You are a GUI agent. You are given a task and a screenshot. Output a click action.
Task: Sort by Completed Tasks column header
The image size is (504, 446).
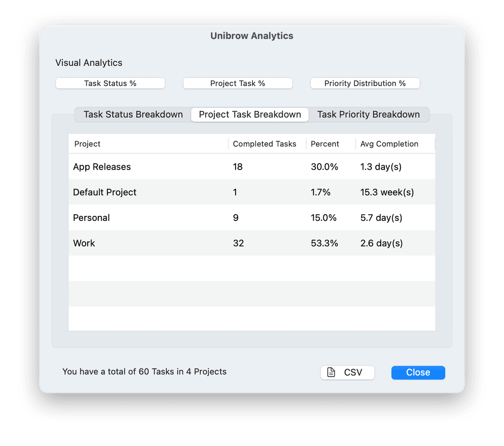(265, 144)
